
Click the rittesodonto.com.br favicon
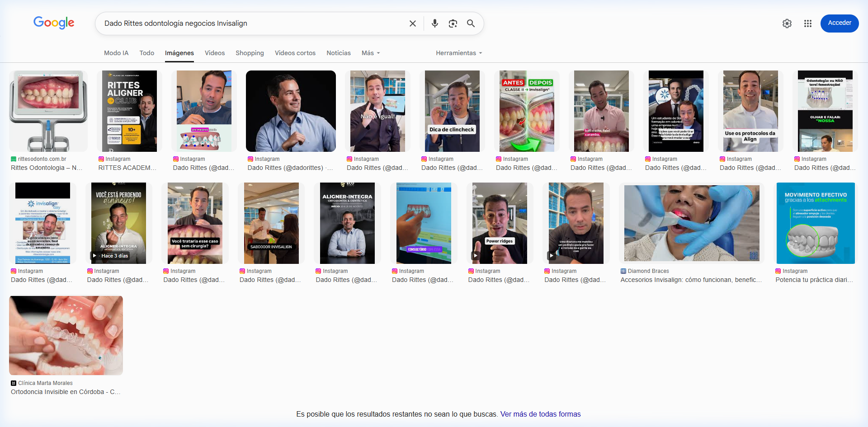[14, 159]
